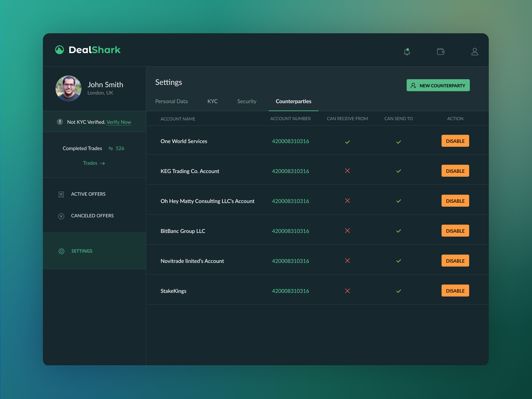Click the One World Services name
The height and width of the screenshot is (399, 532).
click(x=184, y=141)
